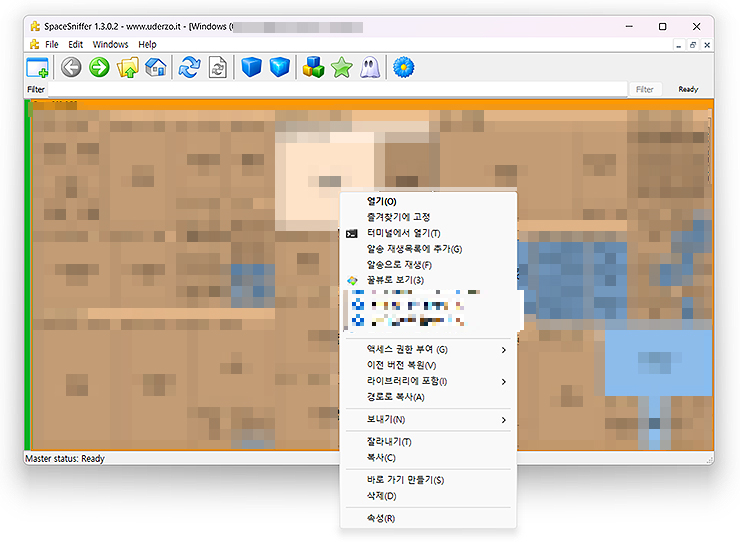Start a new master scan

(190, 67)
